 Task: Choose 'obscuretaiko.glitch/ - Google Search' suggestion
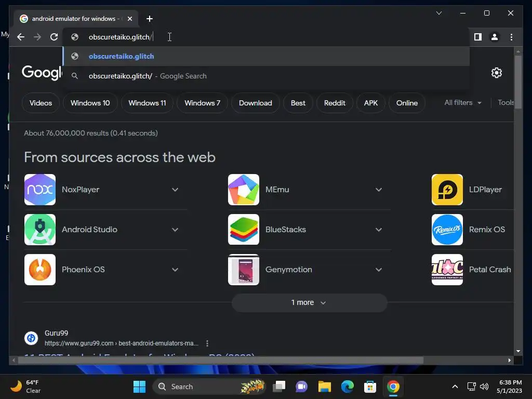coord(267,76)
